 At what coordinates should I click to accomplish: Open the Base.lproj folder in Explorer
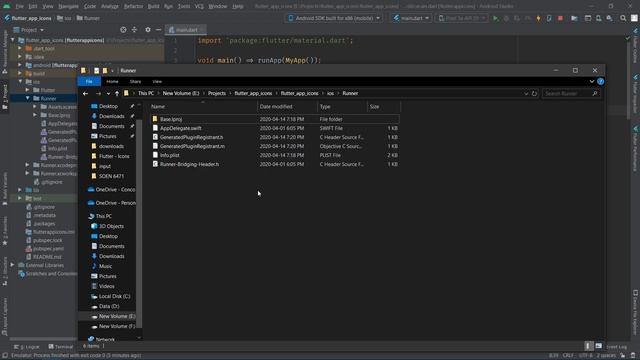[171, 119]
